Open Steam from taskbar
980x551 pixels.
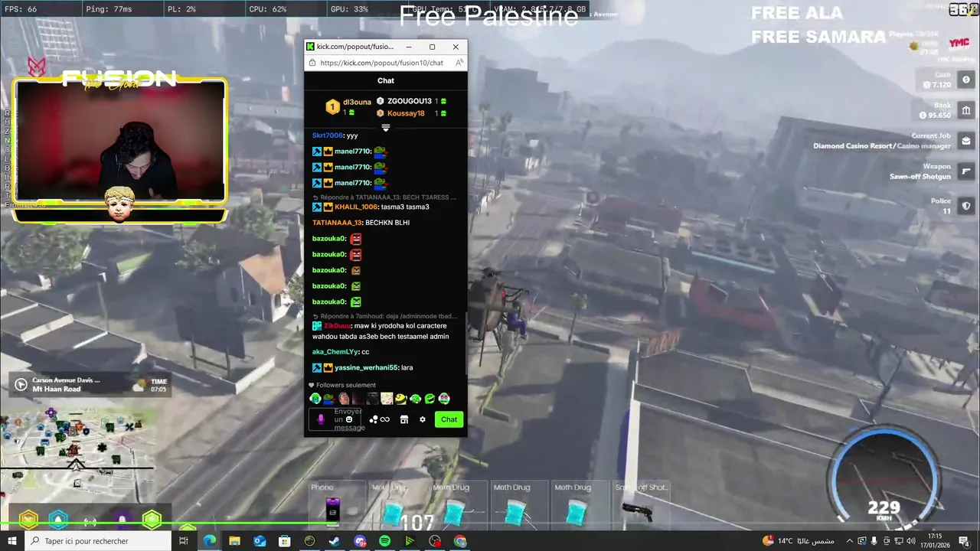click(x=335, y=541)
